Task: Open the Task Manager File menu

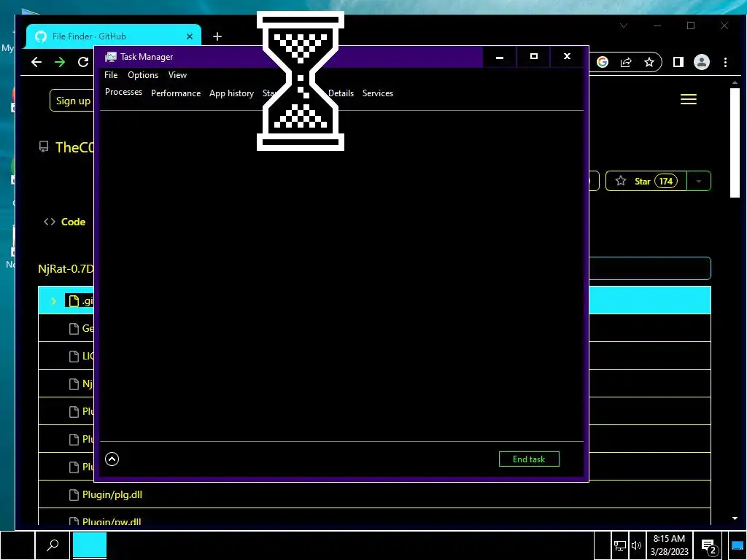Action: point(111,75)
